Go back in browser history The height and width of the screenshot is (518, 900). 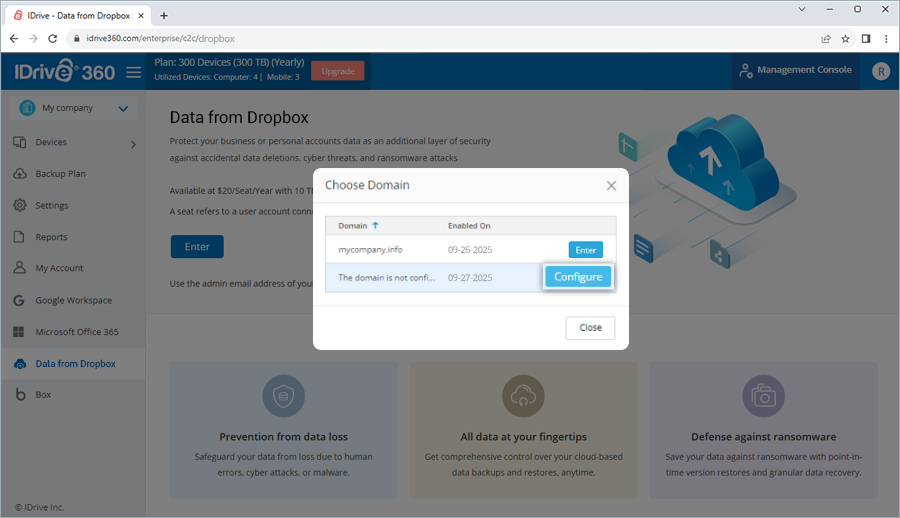point(14,38)
